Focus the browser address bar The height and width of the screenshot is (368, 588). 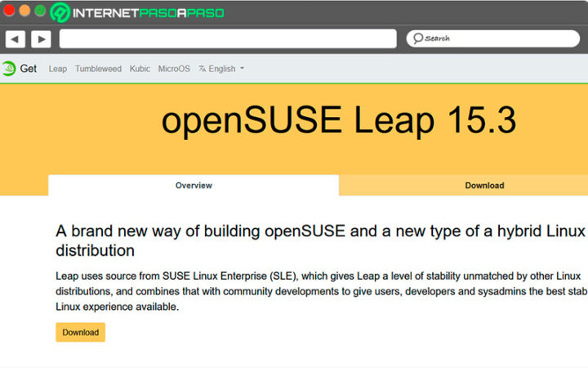227,38
